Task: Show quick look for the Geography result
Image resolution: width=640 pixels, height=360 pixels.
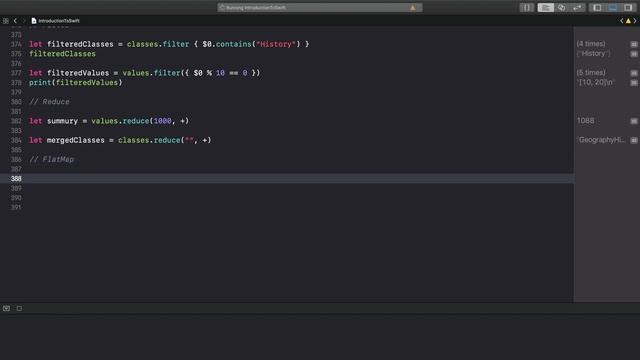Action: tap(633, 140)
